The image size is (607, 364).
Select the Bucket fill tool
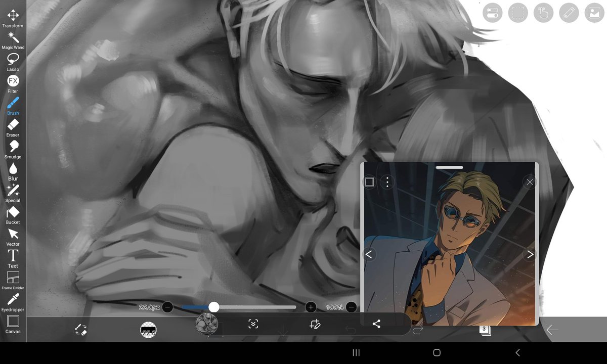point(13,215)
